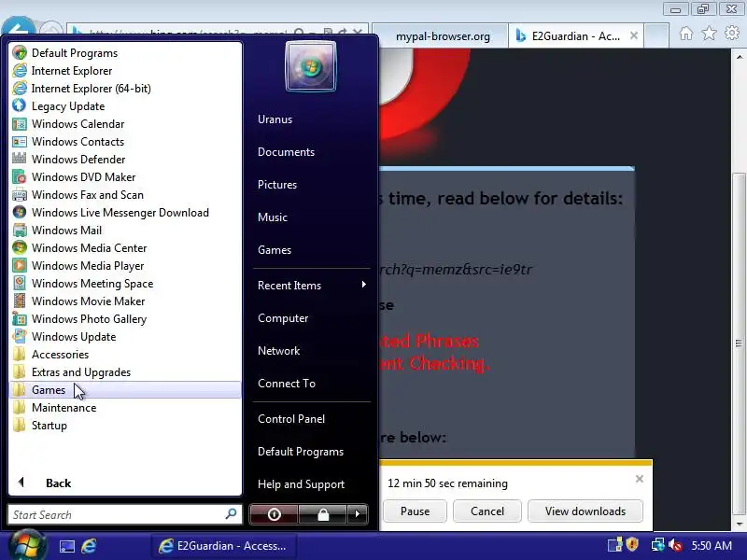
Task: Go to the browser home page
Action: coord(686,34)
